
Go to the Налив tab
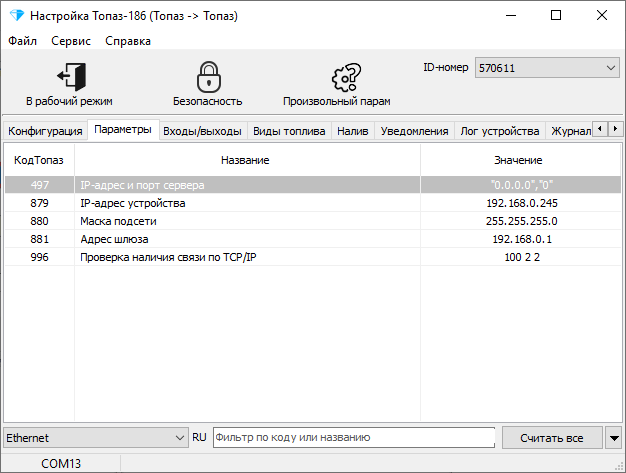coord(353,131)
